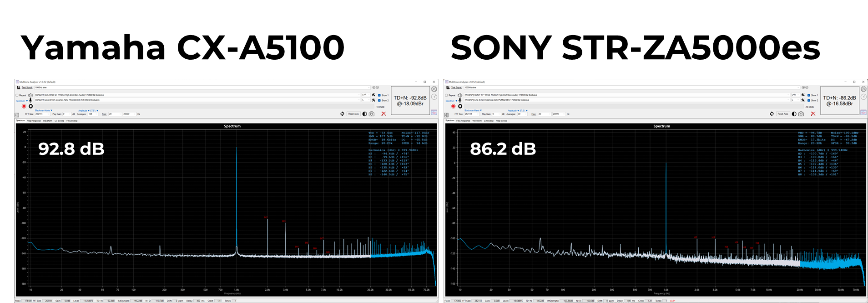Take a snapshot with camera icon, Sony window
This screenshot has width=868, height=303.
[801, 114]
